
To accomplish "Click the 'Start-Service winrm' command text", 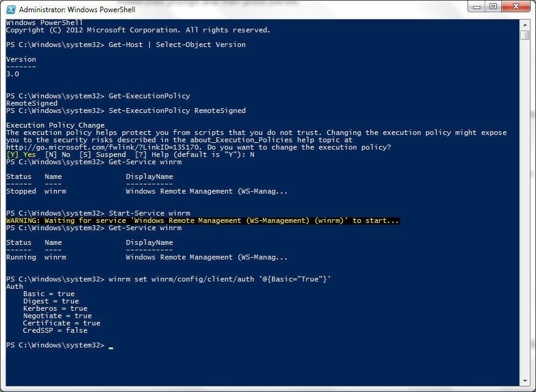I will (x=149, y=213).
